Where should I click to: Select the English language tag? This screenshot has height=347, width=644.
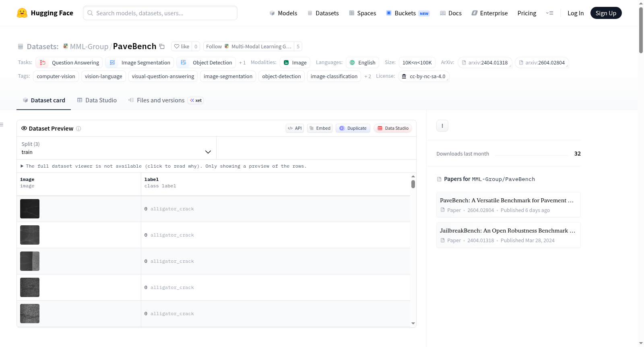[362, 62]
